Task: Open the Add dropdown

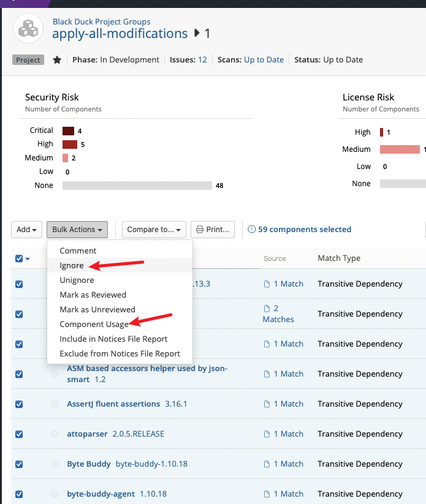Action: tap(27, 230)
